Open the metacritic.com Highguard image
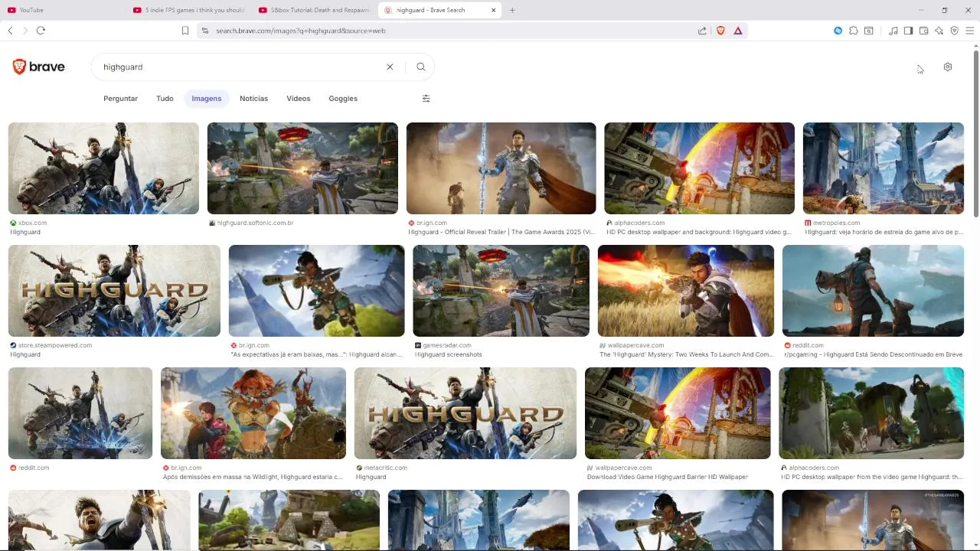 (x=465, y=413)
